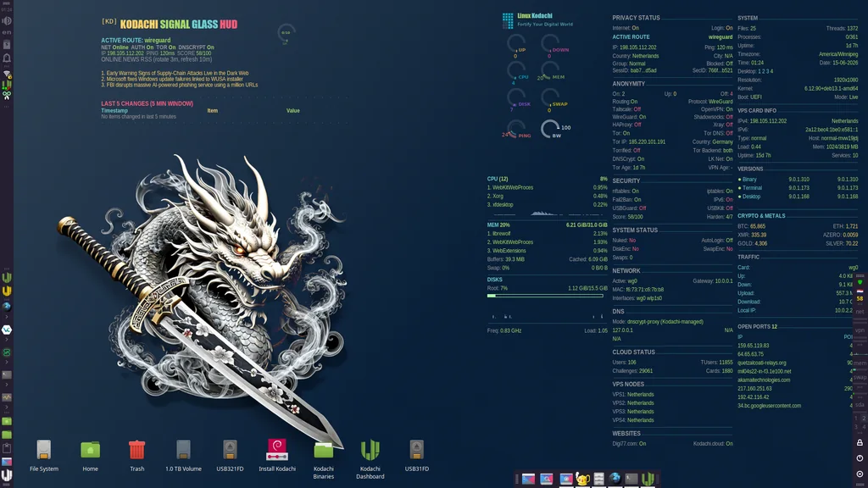This screenshot has width=868, height=488.
Task: Click the mem monitor in right panel
Action: coord(860,363)
